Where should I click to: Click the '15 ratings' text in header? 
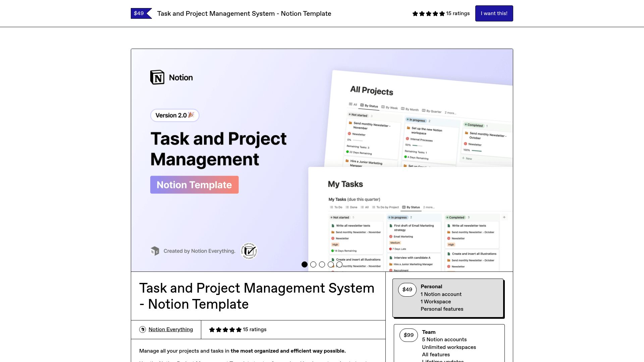458,13
